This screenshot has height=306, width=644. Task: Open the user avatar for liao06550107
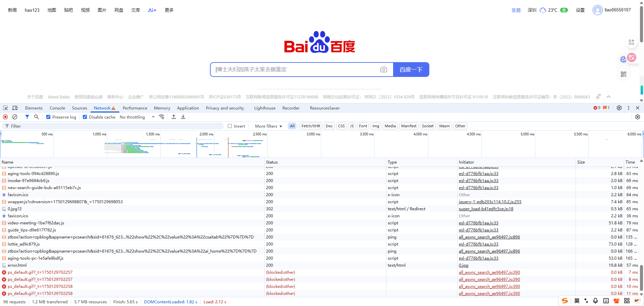tap(597, 10)
